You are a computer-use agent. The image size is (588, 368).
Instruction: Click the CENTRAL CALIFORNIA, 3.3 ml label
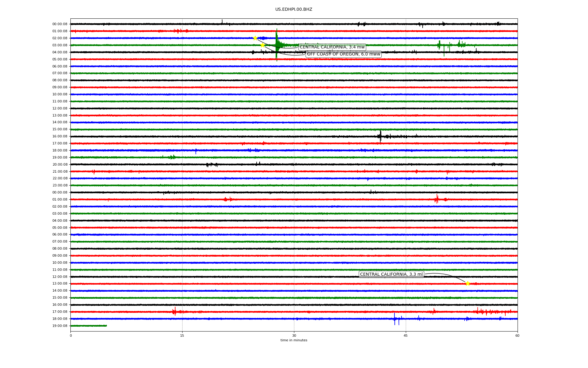click(x=391, y=274)
